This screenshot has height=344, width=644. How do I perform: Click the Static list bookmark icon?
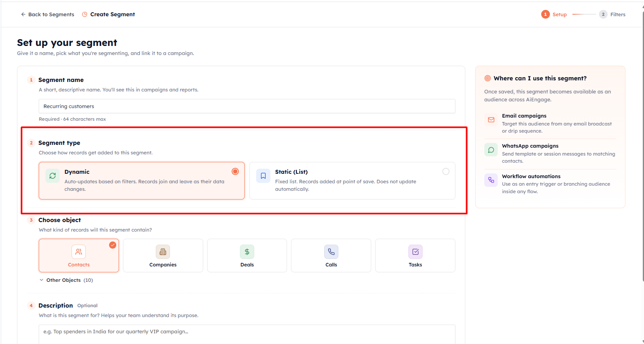click(263, 176)
